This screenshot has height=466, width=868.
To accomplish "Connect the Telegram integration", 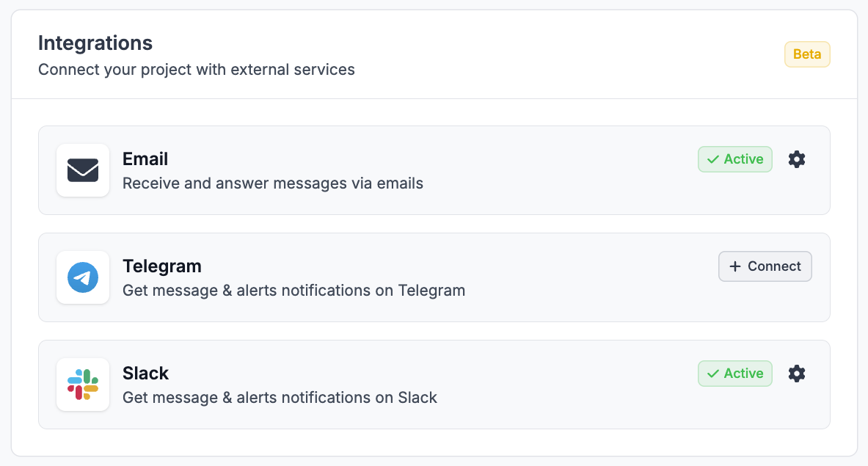I will click(765, 266).
